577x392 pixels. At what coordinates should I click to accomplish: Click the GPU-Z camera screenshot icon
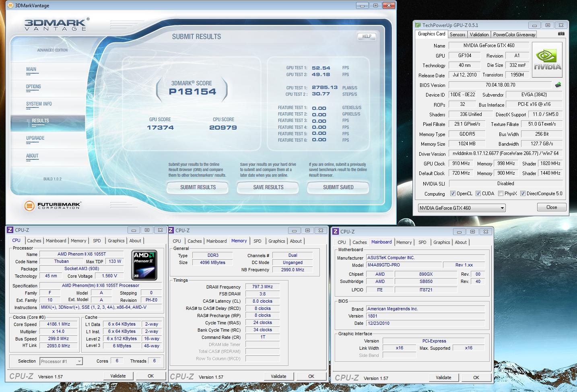pyautogui.click(x=561, y=34)
